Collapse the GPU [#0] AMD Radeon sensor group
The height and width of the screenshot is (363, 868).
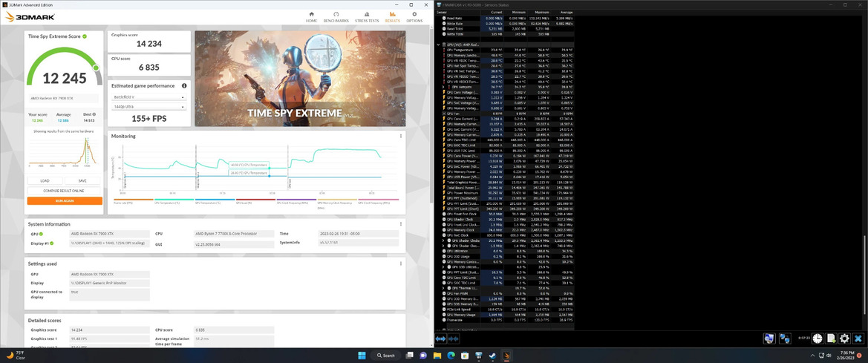point(438,45)
